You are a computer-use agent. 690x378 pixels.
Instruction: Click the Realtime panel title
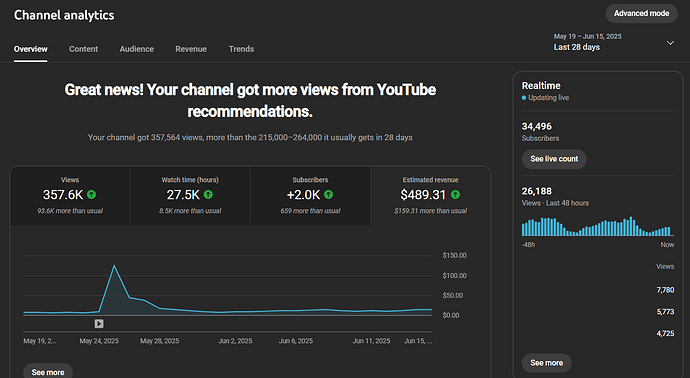coord(541,85)
